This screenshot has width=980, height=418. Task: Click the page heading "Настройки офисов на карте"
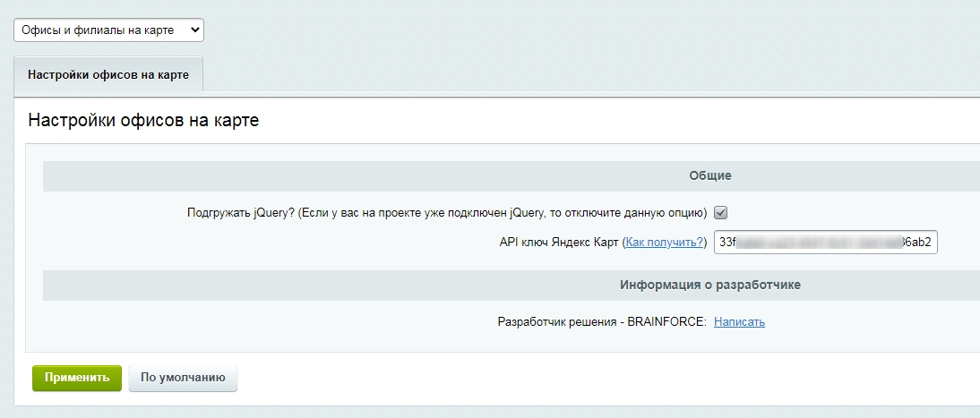click(143, 121)
